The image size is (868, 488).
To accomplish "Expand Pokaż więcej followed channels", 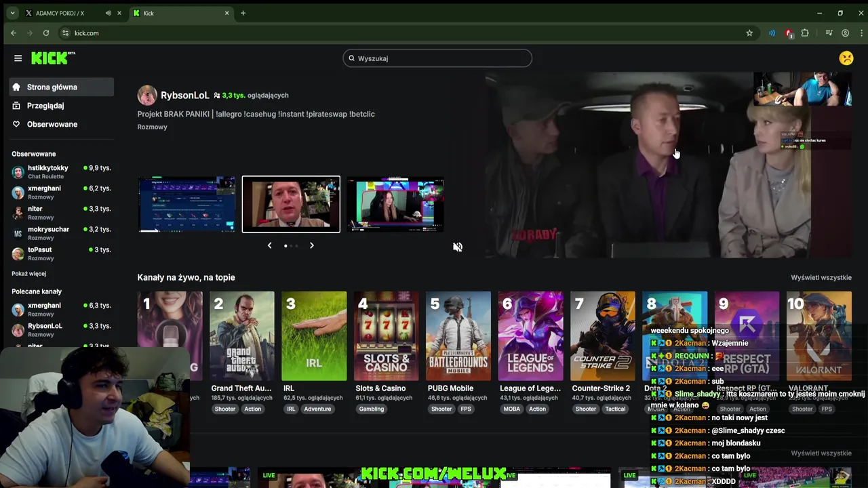I will tap(28, 274).
